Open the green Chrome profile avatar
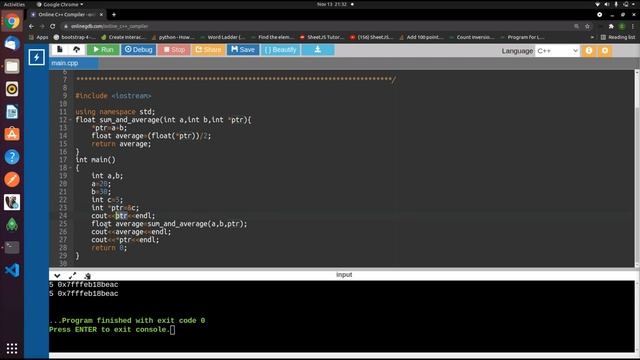Screen dimensions: 640x360 pos(622,26)
